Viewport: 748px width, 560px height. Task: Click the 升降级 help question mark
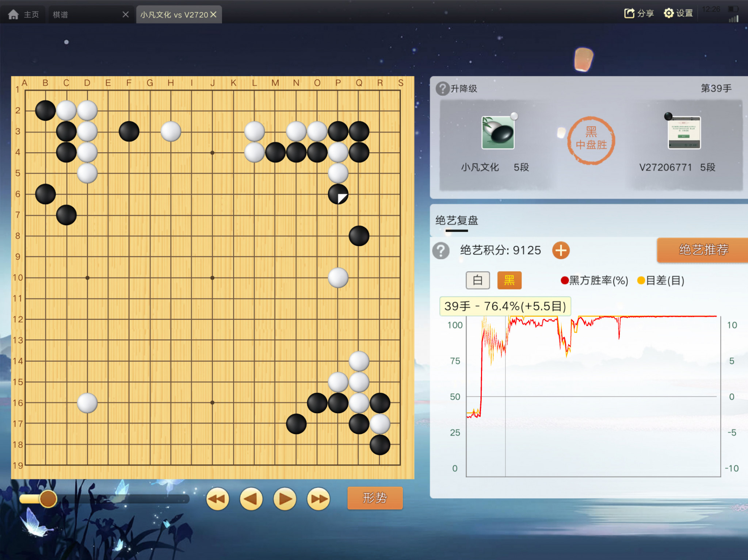(442, 88)
